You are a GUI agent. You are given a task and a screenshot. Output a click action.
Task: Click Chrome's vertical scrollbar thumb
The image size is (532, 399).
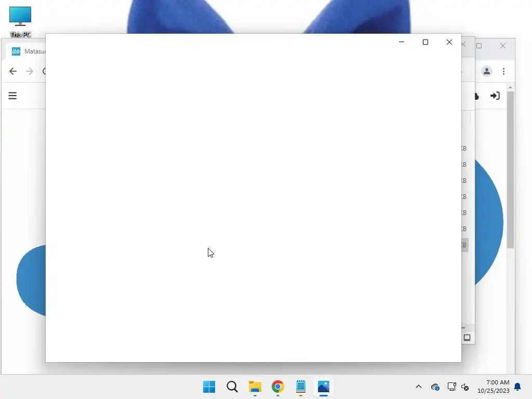pyautogui.click(x=510, y=170)
